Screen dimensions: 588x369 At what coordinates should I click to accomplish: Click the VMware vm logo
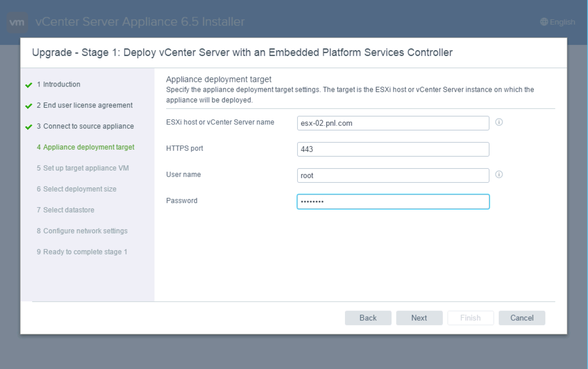point(17,22)
